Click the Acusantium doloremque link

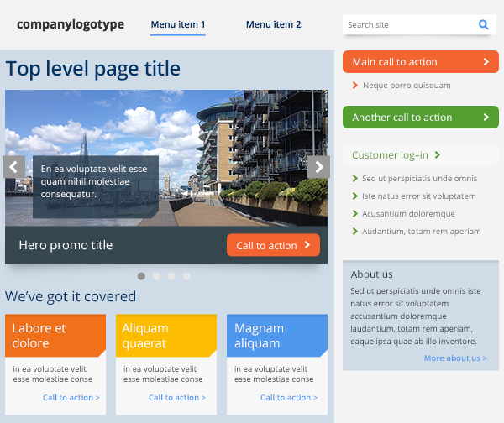point(408,213)
